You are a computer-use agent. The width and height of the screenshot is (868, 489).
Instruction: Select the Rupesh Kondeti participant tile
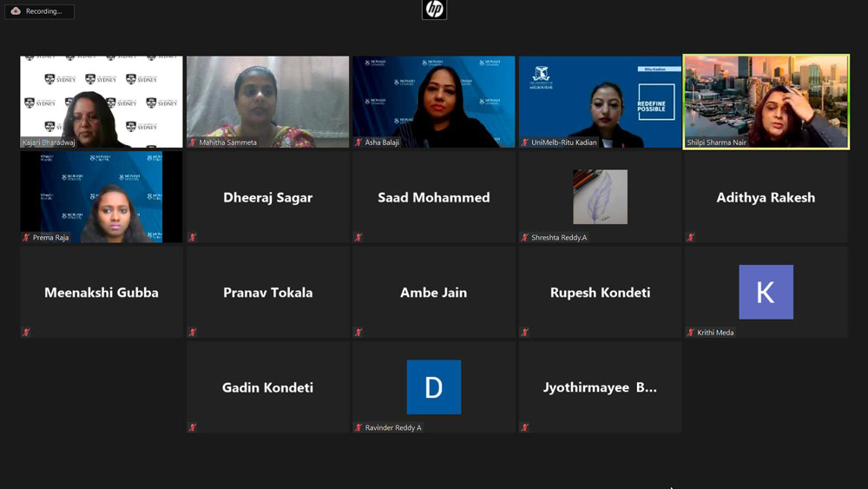[x=600, y=292]
